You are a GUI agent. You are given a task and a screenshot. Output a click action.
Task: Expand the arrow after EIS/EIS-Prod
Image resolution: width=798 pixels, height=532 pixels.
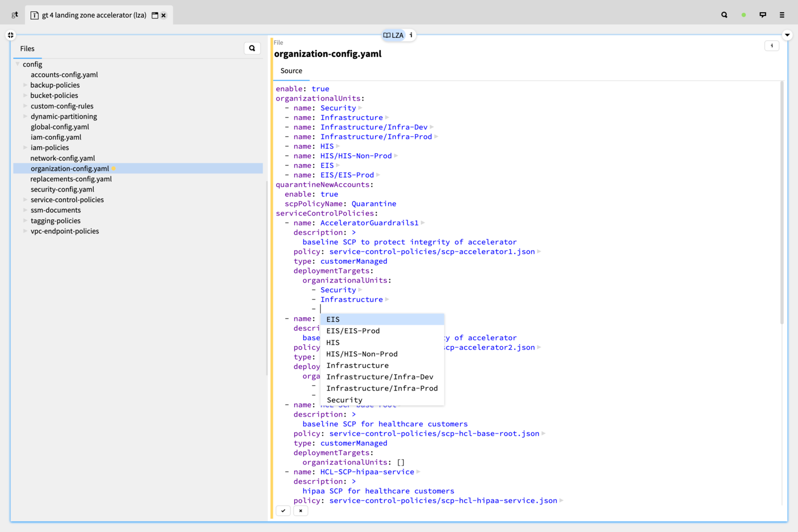click(x=378, y=175)
